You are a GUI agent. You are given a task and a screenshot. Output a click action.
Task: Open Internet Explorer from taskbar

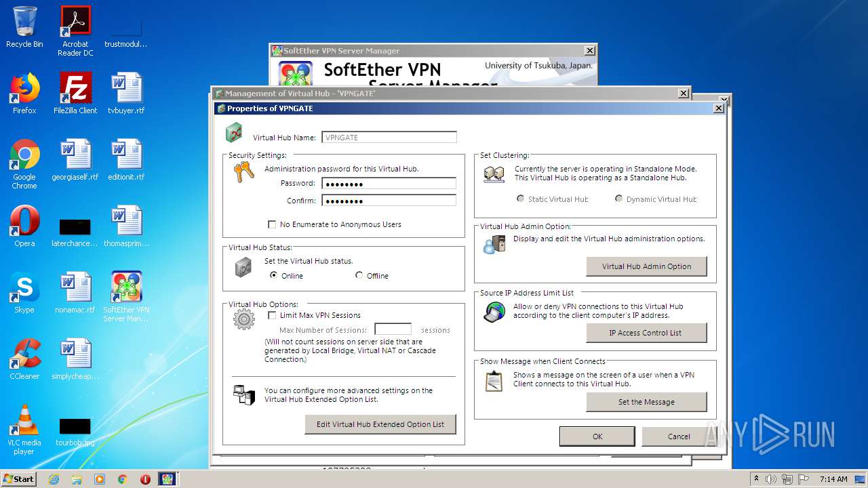click(x=54, y=479)
